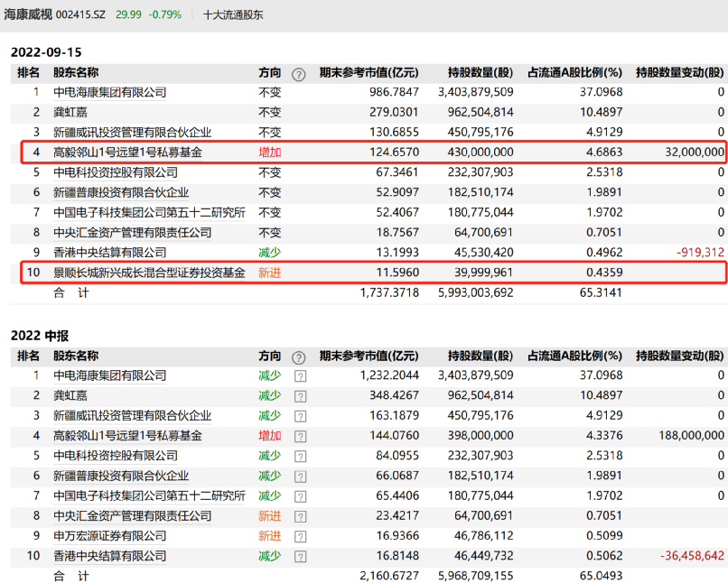The height and width of the screenshot is (583, 728).
Task: Click the question icon for 中央汇金 in 2022 中报
Action: pos(299,516)
